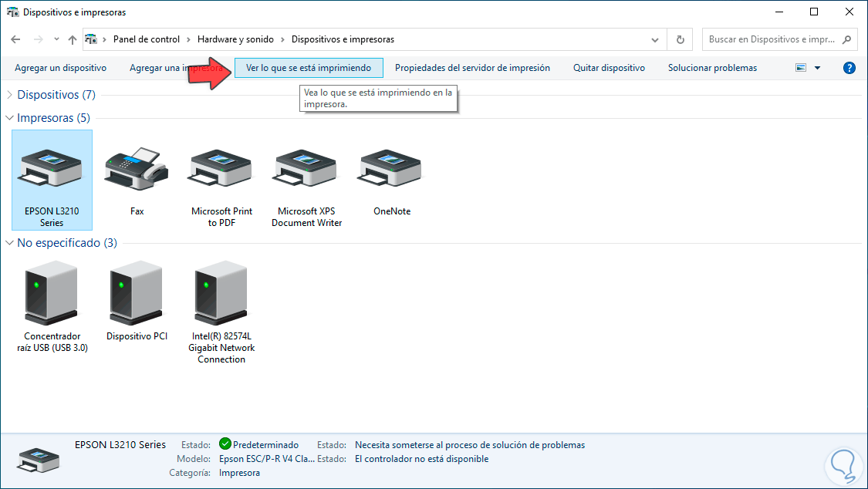Navigate to Panel de control breadcrumb
This screenshot has width=868, height=489.
[x=146, y=39]
